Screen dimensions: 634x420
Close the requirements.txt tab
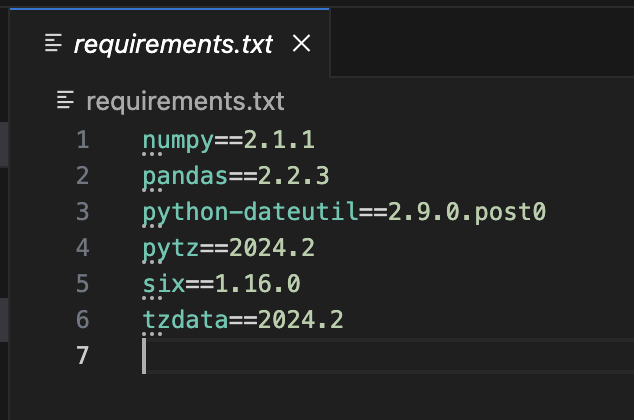(x=301, y=43)
